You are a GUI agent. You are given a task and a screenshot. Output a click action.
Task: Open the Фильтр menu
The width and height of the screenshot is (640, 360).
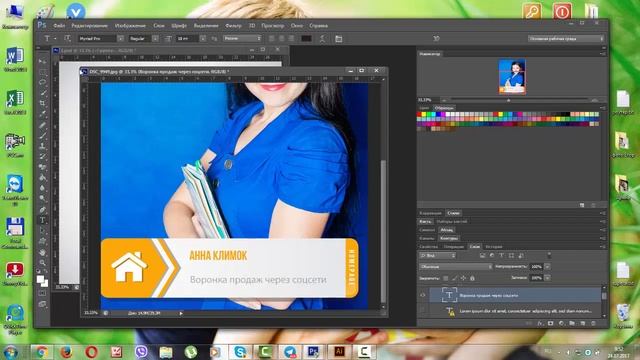233,25
